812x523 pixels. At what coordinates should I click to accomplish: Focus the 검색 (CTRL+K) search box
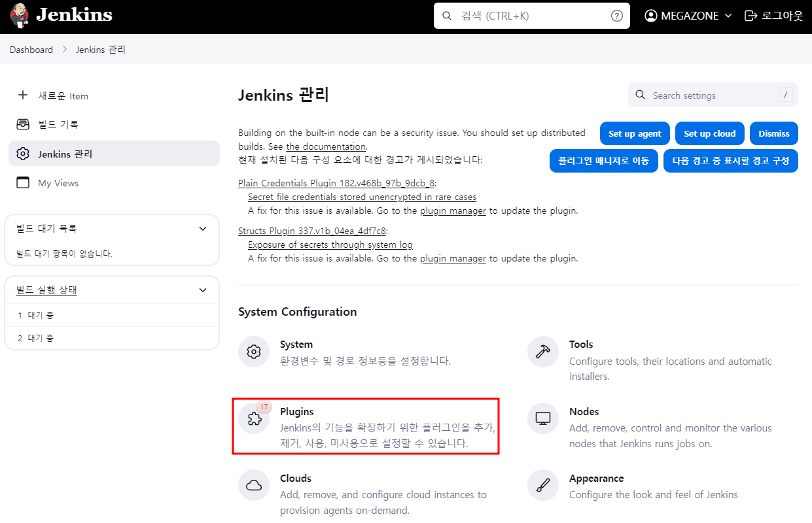tap(532, 16)
